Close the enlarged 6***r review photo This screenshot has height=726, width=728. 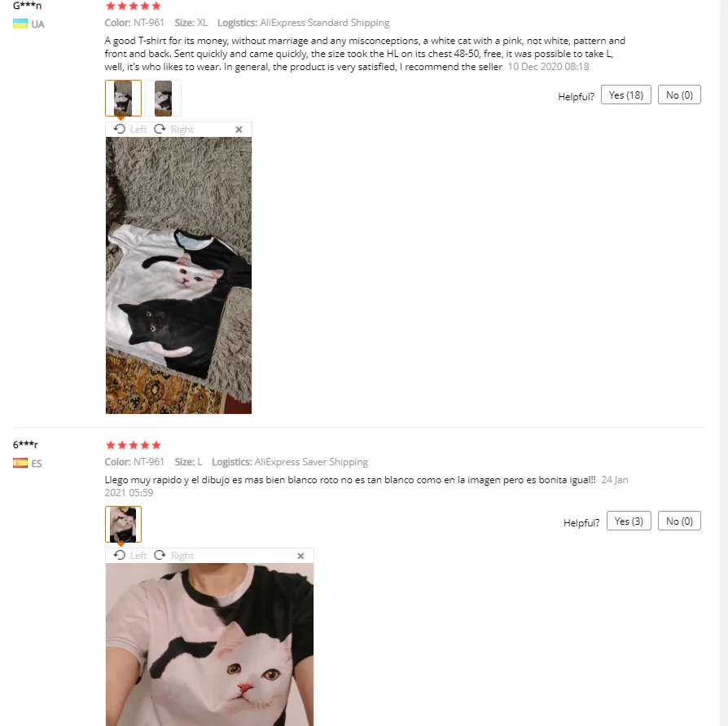click(300, 556)
